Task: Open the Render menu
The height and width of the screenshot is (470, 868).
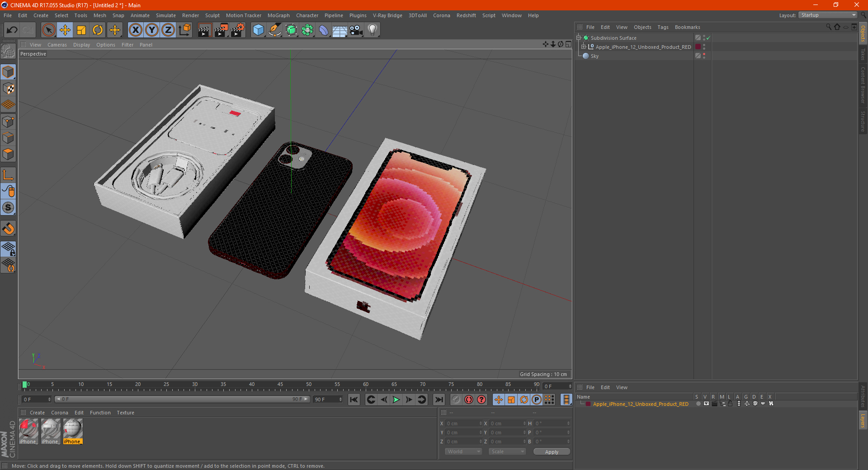Action: point(190,15)
